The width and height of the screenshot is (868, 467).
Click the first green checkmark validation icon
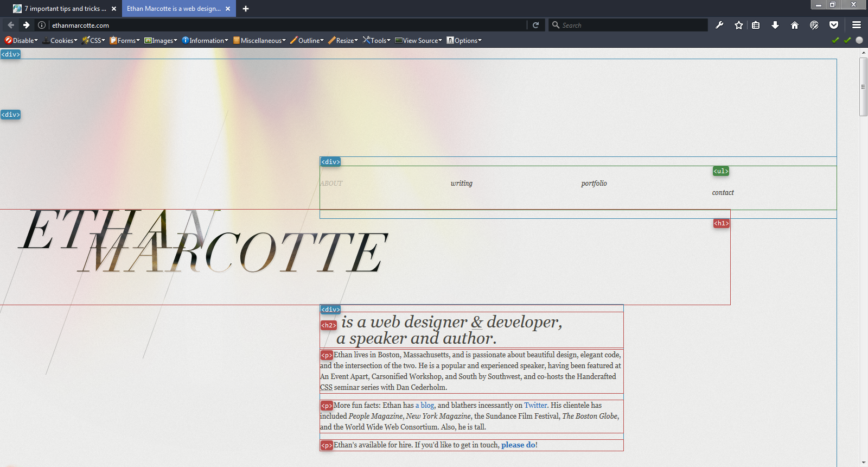pos(835,40)
